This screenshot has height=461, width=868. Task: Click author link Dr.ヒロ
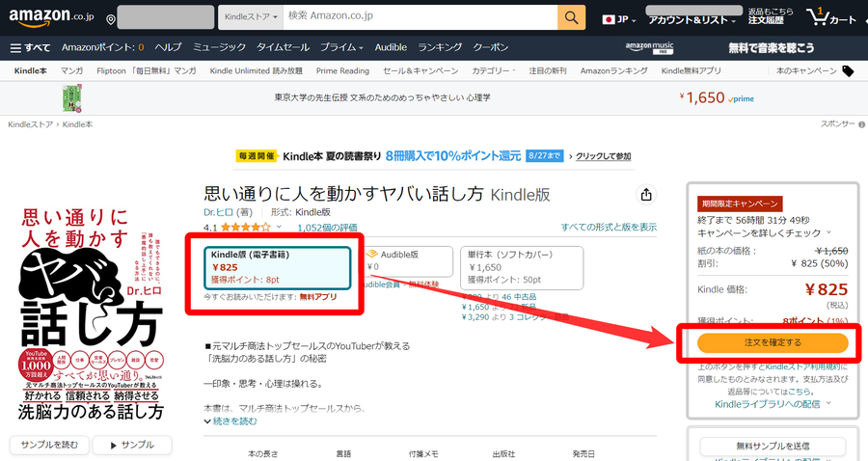pos(218,212)
